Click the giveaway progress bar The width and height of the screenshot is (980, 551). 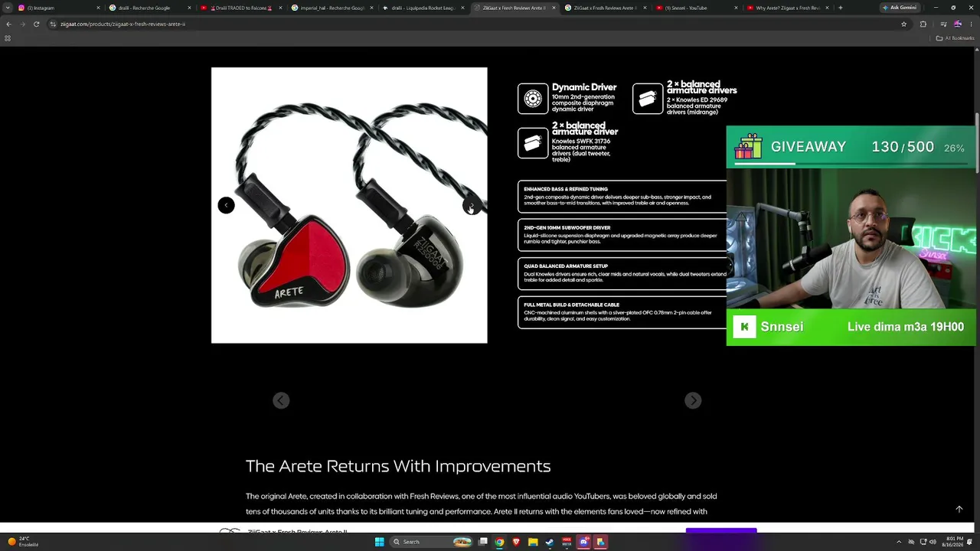point(850,163)
